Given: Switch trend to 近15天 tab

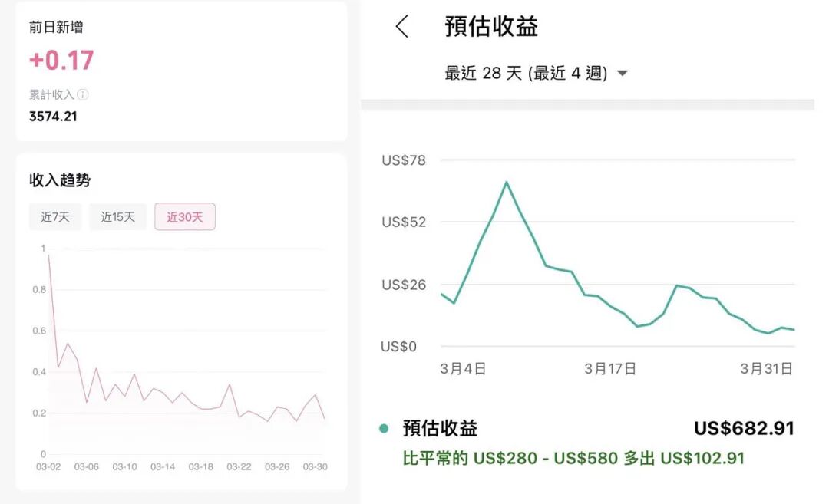Looking at the screenshot, I should 118,216.
